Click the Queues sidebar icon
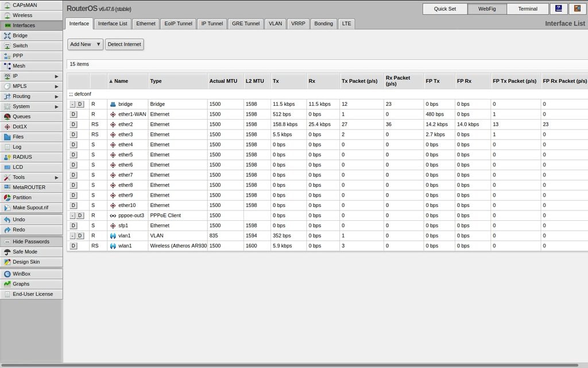The image size is (588, 368). [7, 117]
